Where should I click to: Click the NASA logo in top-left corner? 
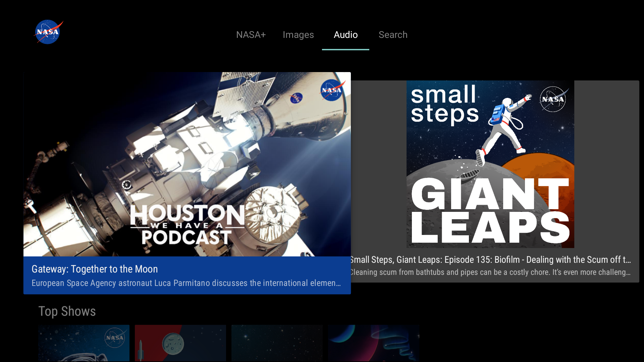coord(48,32)
